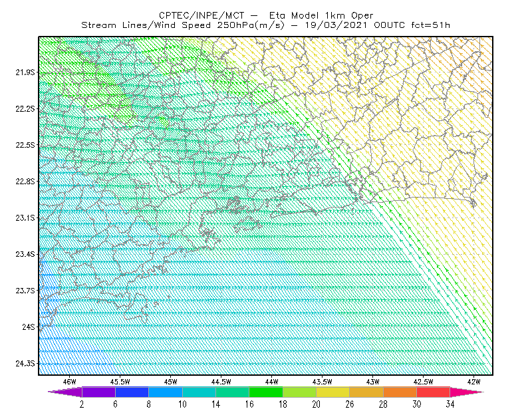The height and width of the screenshot is (411, 532).
Task: Click the 21.9S latitude axis label
Action: pyautogui.click(x=25, y=72)
